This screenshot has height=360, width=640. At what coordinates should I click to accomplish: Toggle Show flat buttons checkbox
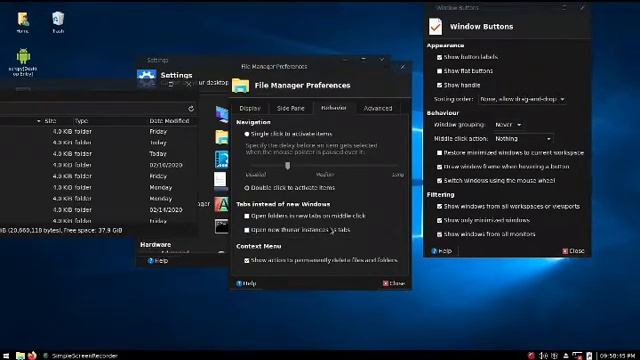440,71
